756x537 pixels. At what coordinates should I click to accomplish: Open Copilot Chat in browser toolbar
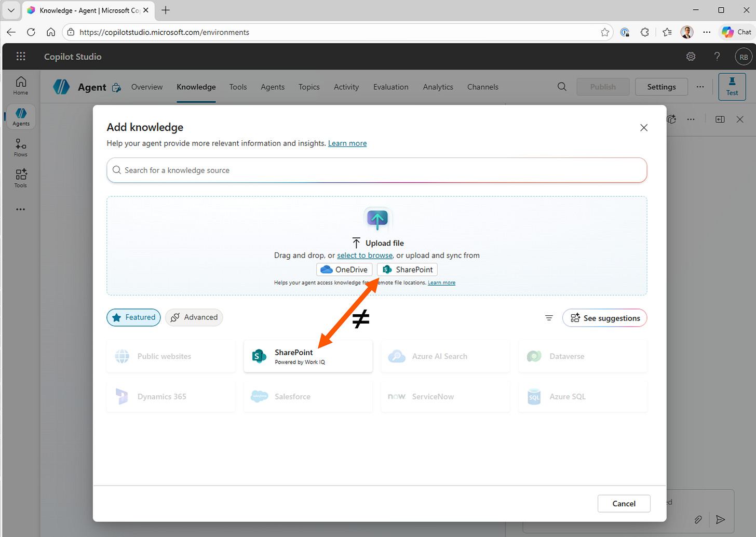(736, 32)
